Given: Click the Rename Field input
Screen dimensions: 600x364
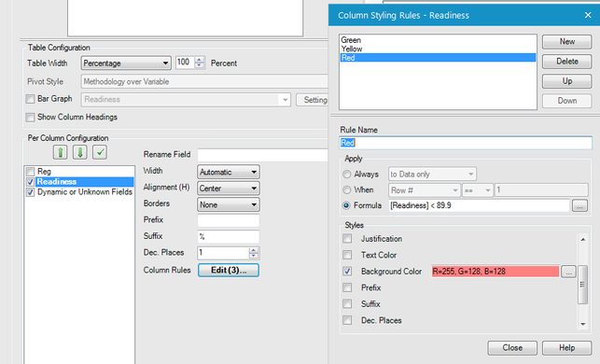Looking at the screenshot, I should tap(262, 155).
